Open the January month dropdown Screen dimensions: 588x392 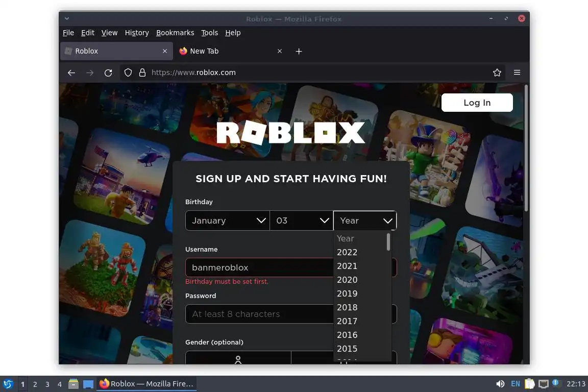[x=228, y=220]
